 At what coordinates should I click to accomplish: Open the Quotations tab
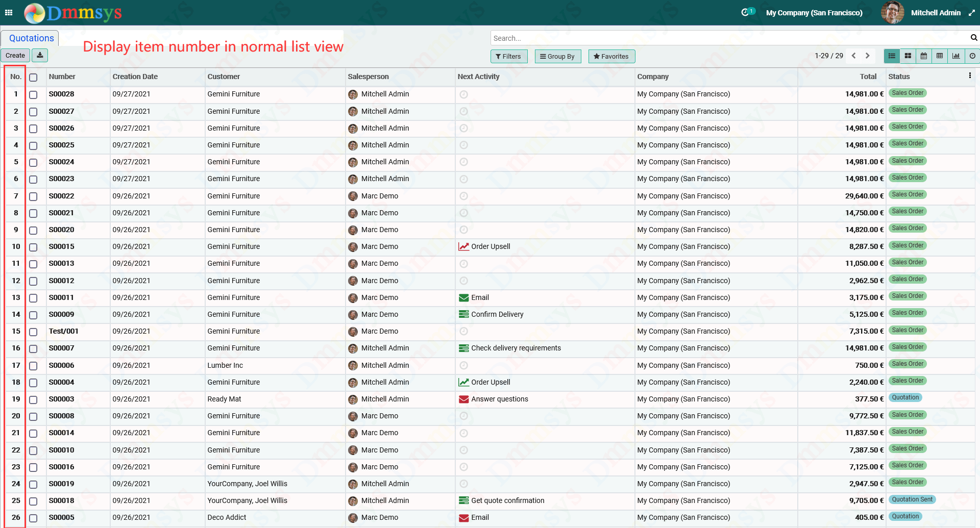(x=30, y=38)
